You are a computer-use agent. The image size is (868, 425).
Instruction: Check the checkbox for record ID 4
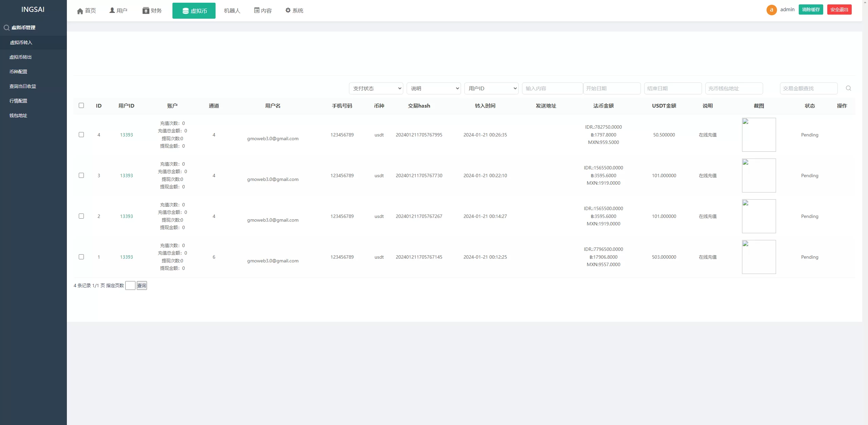point(81,135)
